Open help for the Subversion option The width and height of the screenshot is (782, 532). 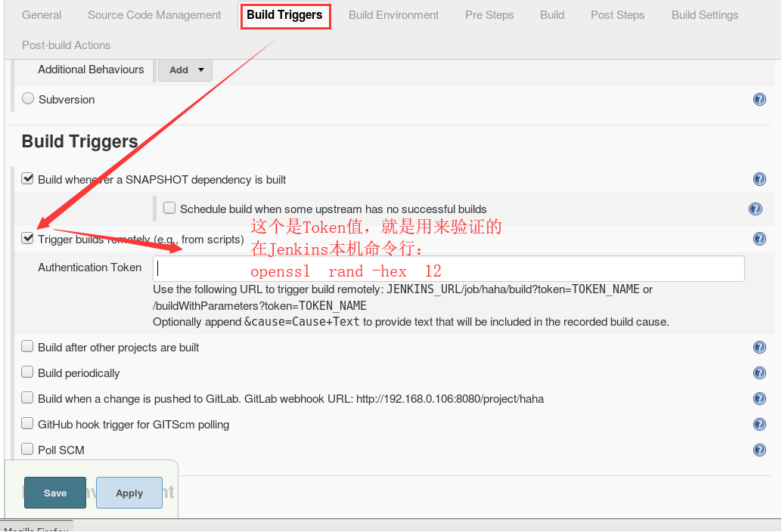(759, 100)
